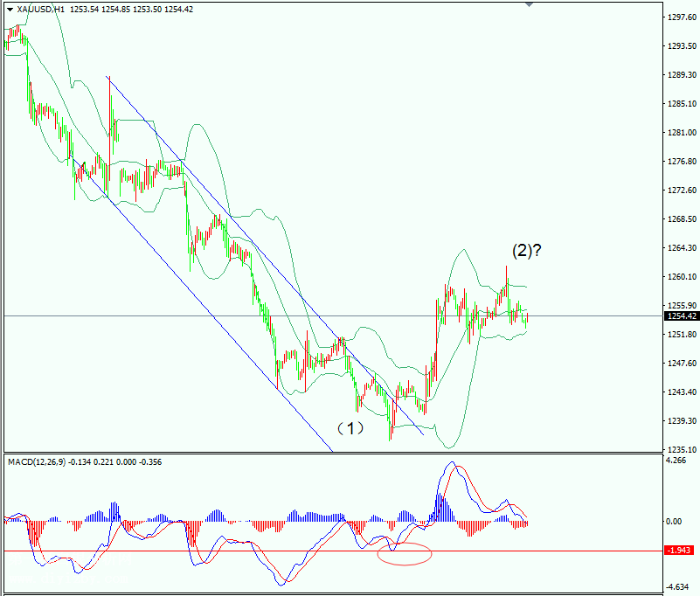Click the -4.634 MACD scale label
The image size is (700, 596).
(676, 587)
